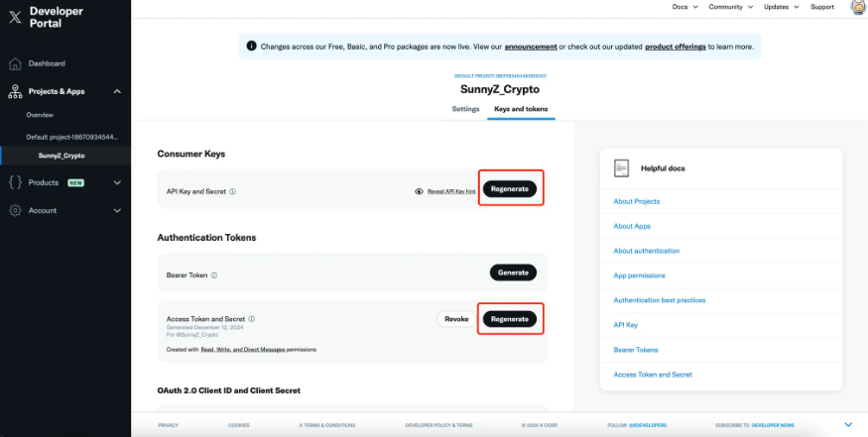
Task: Open the Authentication best practices link
Action: [x=659, y=300]
